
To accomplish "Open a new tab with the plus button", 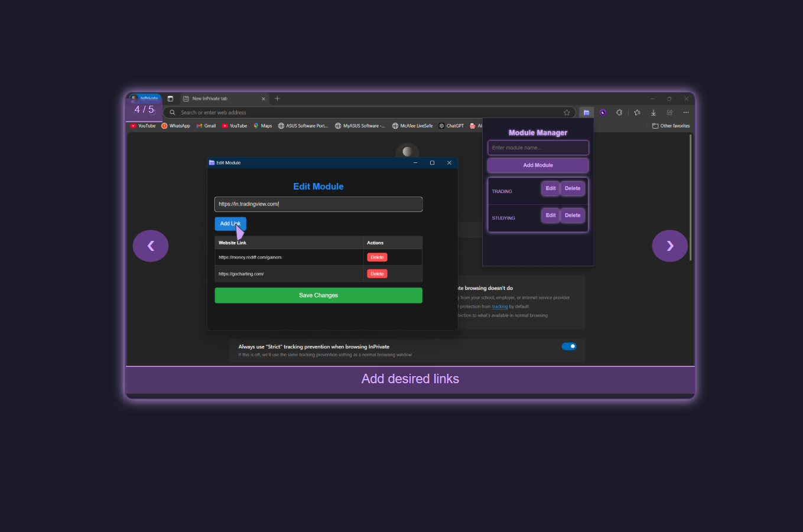I will (277, 99).
